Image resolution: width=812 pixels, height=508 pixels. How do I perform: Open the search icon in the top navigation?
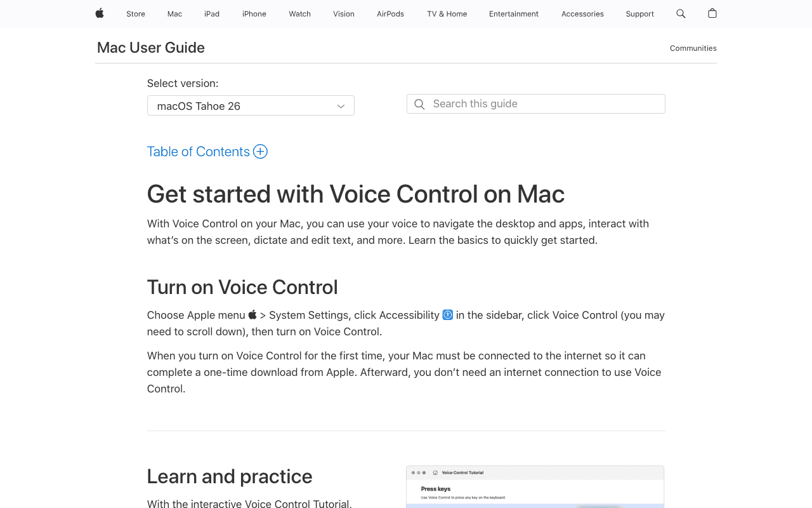(680, 13)
